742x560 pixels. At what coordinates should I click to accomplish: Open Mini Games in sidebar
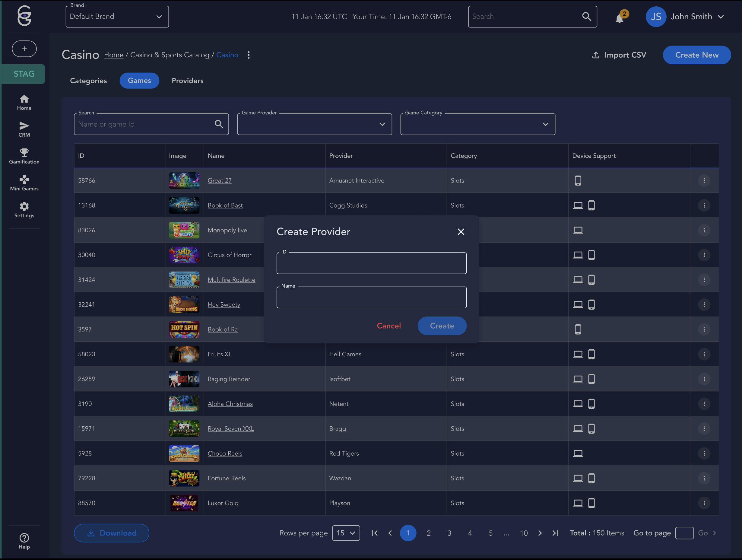click(x=24, y=183)
